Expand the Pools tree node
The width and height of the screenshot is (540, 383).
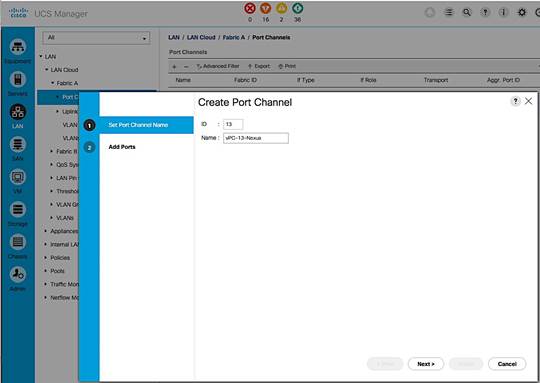click(46, 271)
